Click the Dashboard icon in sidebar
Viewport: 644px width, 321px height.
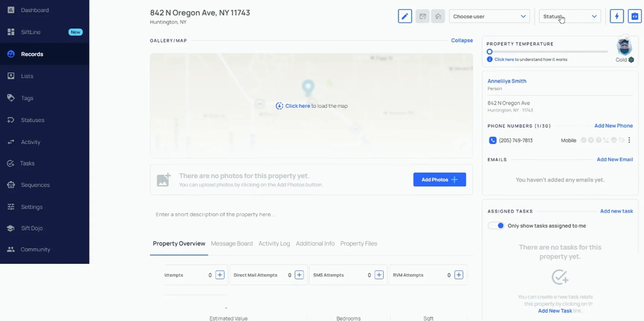point(11,10)
